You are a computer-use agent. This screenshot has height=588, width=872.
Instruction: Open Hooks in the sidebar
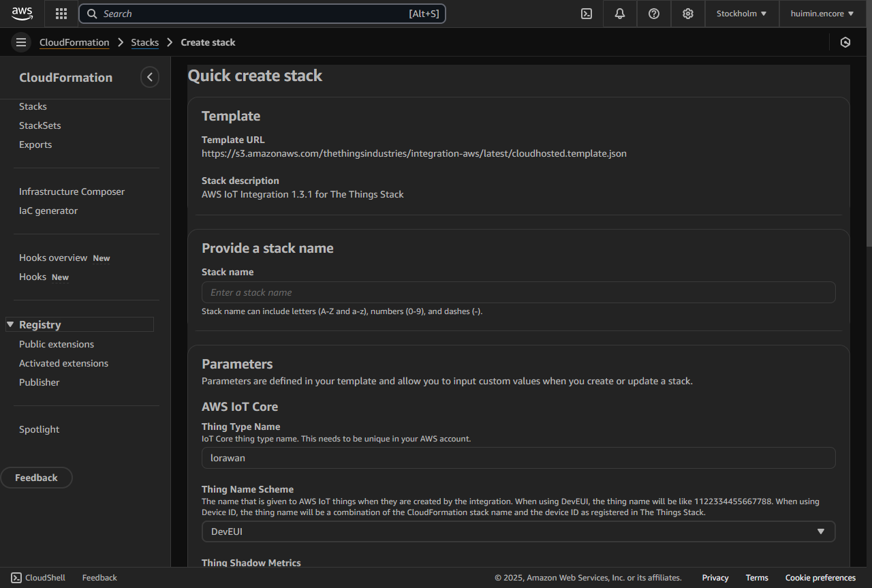click(33, 277)
